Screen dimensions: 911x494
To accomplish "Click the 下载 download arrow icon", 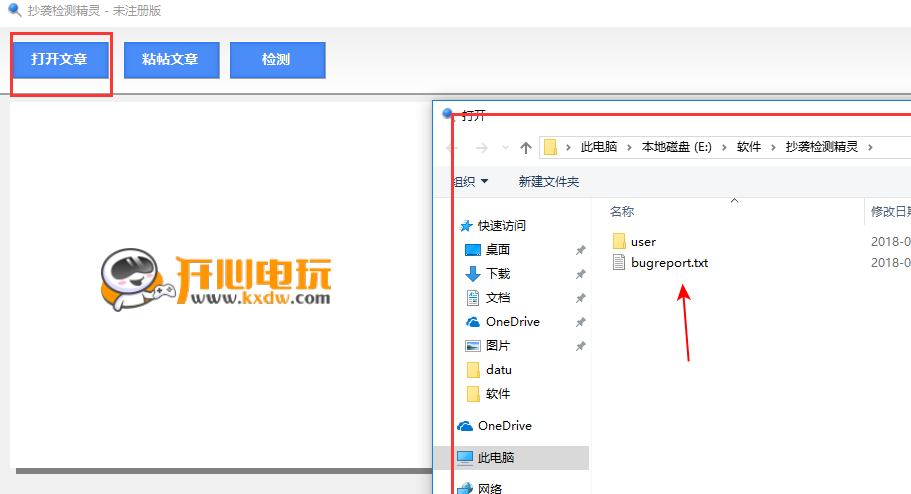I will 473,274.
